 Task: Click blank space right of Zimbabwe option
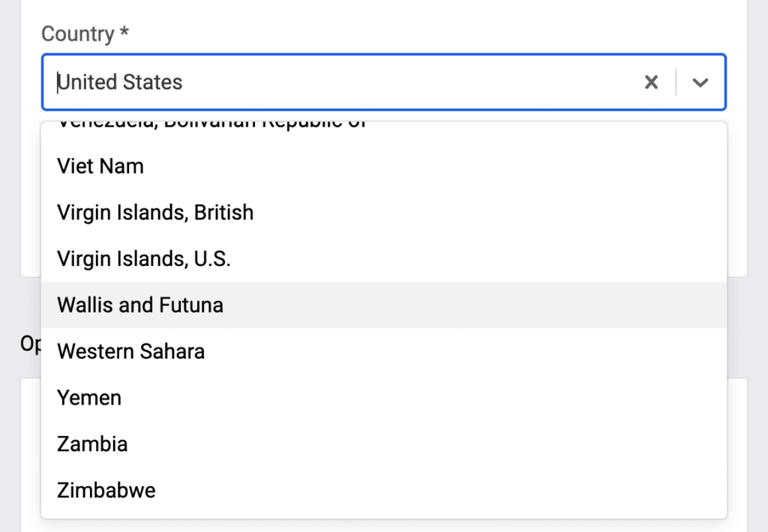tap(450, 491)
